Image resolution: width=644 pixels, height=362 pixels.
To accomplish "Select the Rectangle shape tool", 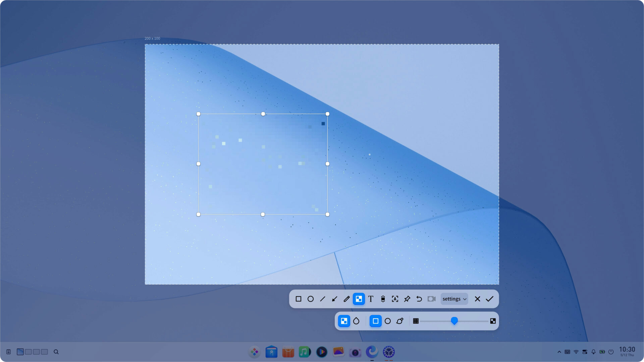I will tap(299, 299).
